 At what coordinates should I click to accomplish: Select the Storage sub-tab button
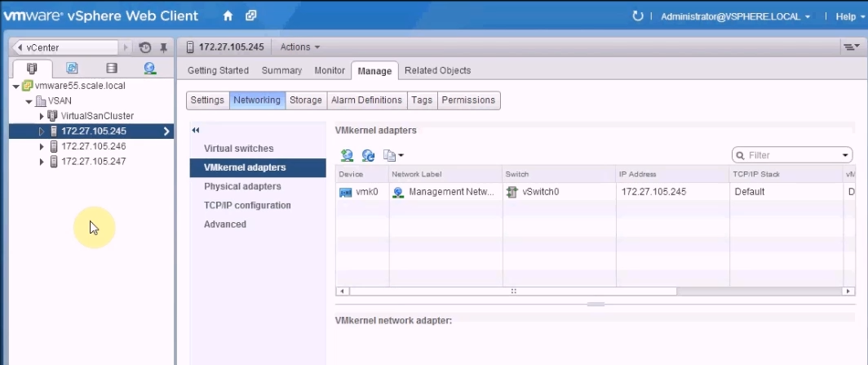305,100
